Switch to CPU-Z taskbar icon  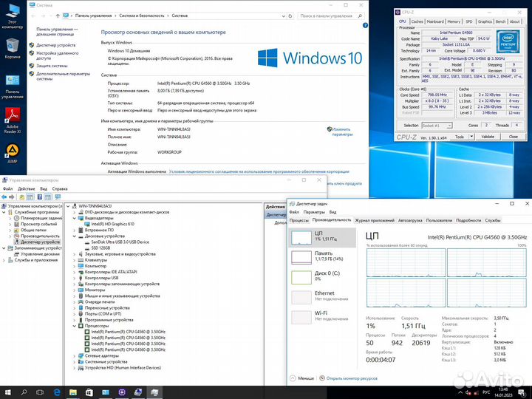122,392
